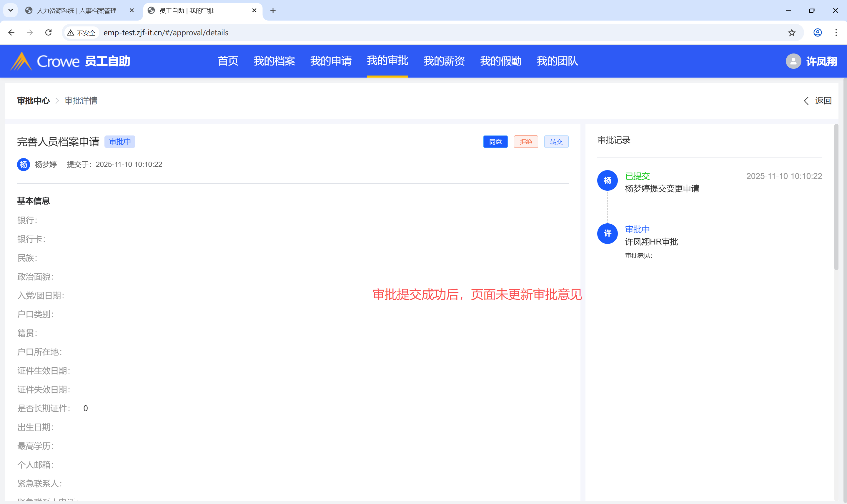Expand the tab search dropdown
Viewport: 847px width, 504px height.
[11, 11]
